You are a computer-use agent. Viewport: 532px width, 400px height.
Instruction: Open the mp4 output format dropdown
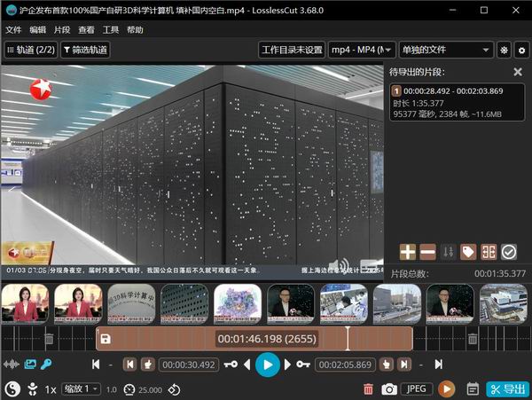click(x=362, y=51)
